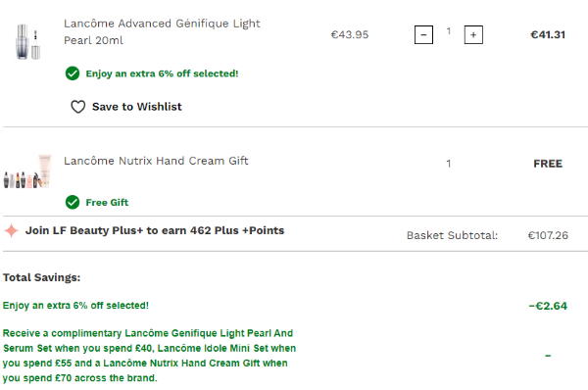Image resolution: width=588 pixels, height=390 pixels.
Task: Save Génifique Light Pearl to Wishlist
Action: click(126, 107)
